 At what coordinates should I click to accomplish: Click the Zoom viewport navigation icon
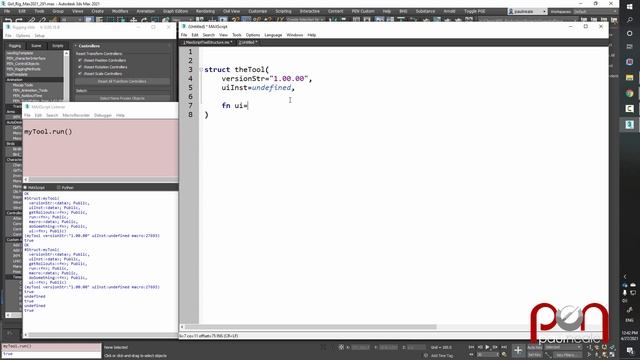[x=589, y=347]
